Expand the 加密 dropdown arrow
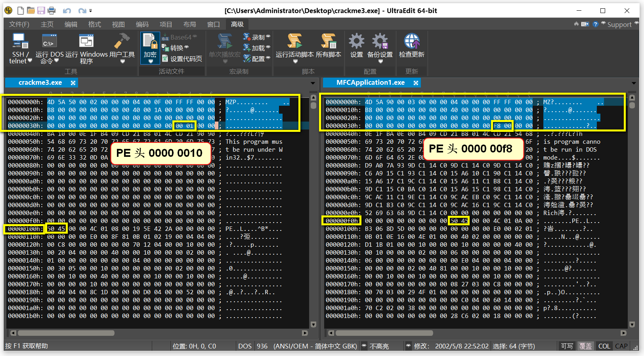The image size is (644, 356). tap(150, 61)
